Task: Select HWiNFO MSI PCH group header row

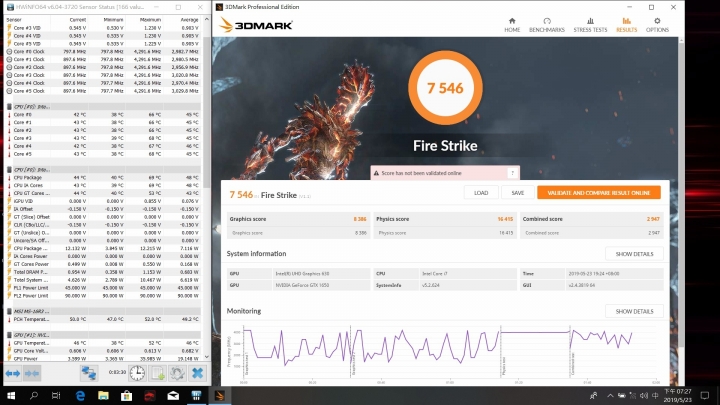Action: click(x=103, y=311)
